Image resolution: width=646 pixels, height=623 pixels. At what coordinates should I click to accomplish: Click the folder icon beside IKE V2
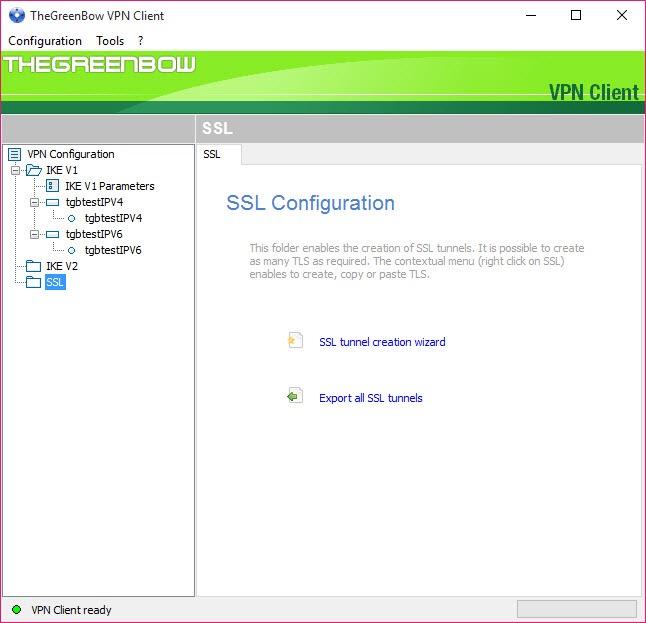point(33,266)
